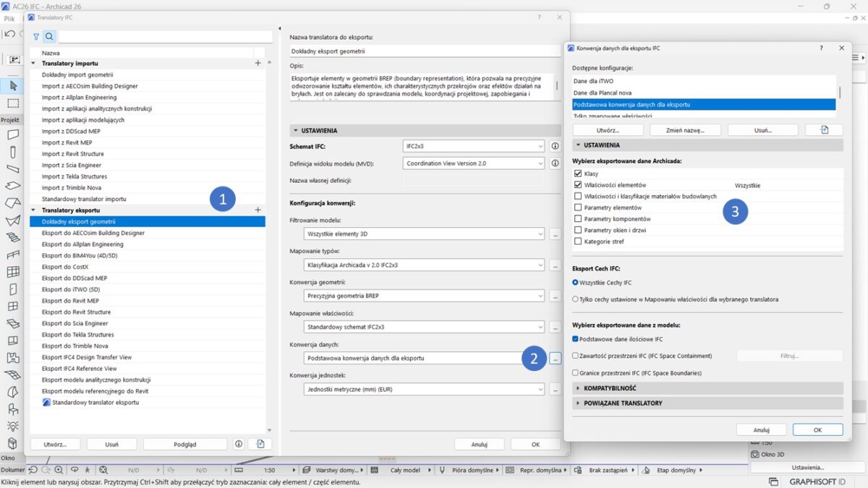
Task: Select the Door tool in the toolbox
Action: [x=13, y=289]
